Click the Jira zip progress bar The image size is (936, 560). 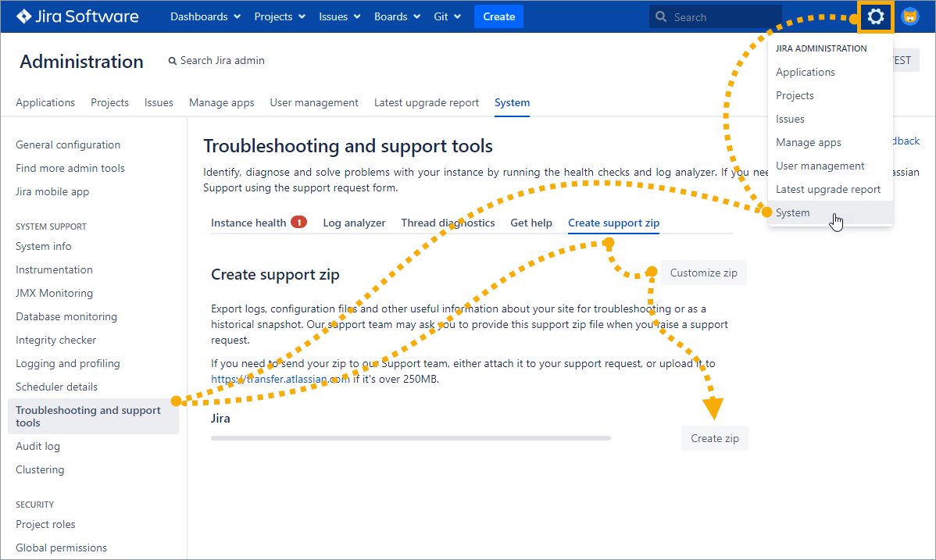pos(410,438)
